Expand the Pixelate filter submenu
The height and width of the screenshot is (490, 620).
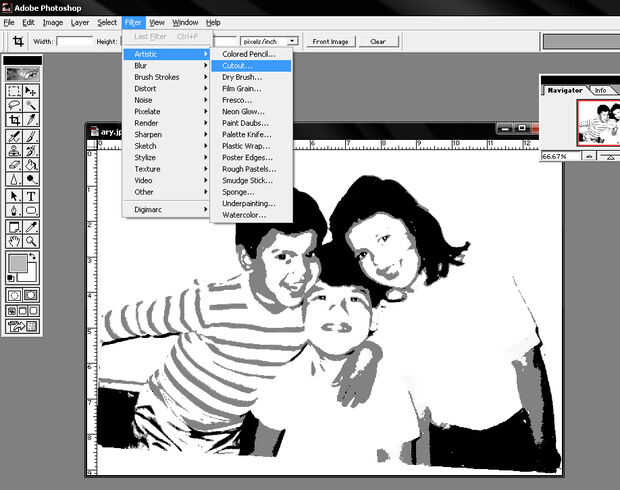[x=166, y=111]
